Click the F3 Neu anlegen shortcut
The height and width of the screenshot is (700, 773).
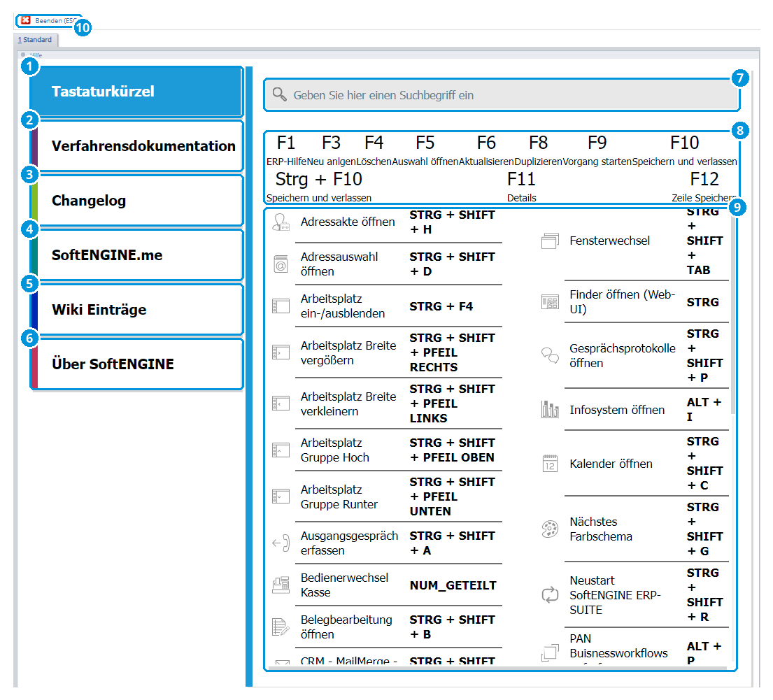[x=332, y=151]
